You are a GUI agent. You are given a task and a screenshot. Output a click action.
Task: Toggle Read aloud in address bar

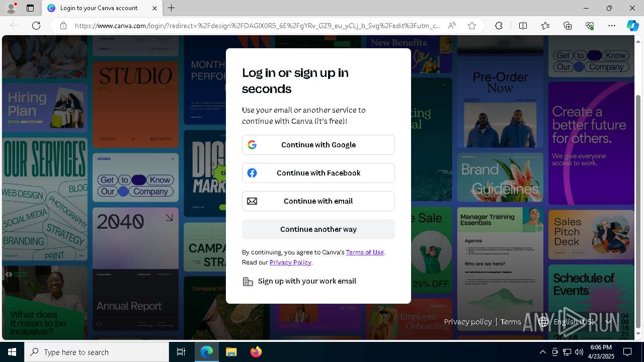pyautogui.click(x=452, y=26)
